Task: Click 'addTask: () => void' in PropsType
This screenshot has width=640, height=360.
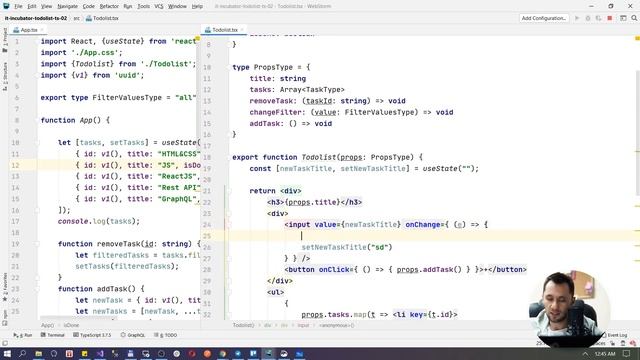Action: coord(291,124)
